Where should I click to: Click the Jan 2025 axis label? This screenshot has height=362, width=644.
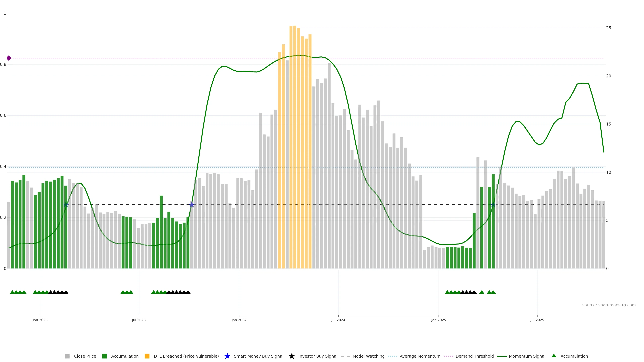[x=439, y=320]
